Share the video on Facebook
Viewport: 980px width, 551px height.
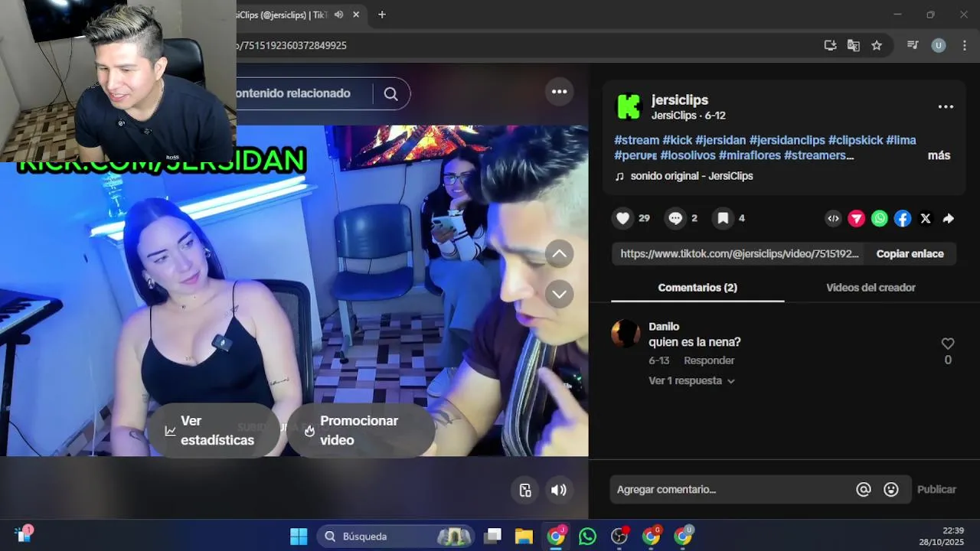click(x=903, y=219)
